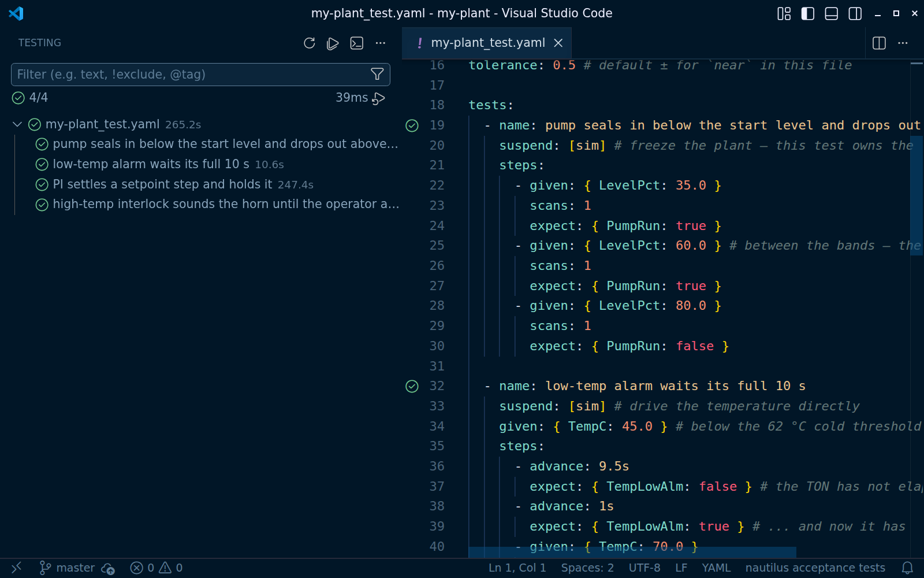The width and height of the screenshot is (924, 578).
Task: Change end of line sequence LF
Action: pos(681,568)
